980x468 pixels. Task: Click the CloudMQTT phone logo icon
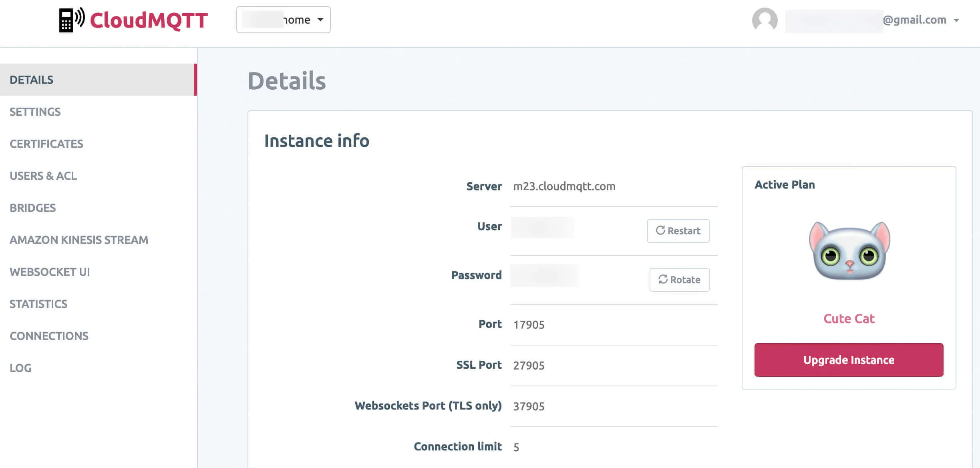click(72, 20)
